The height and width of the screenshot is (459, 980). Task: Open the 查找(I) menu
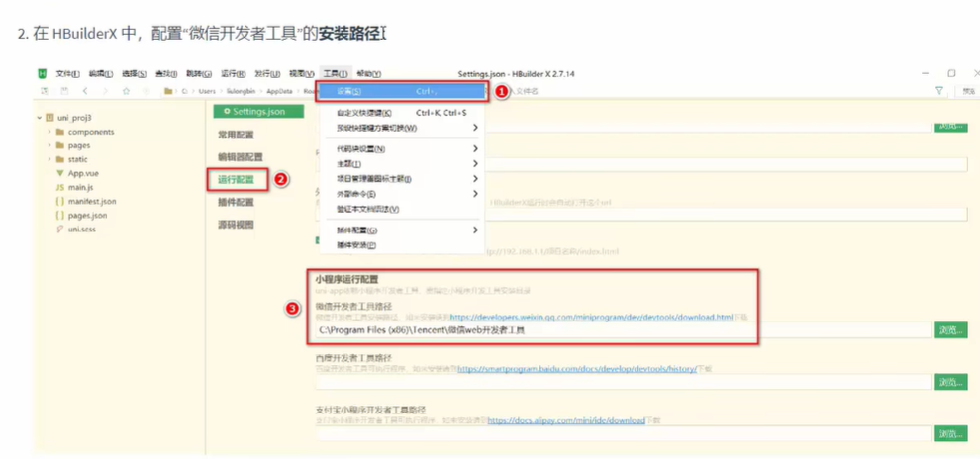tap(166, 73)
